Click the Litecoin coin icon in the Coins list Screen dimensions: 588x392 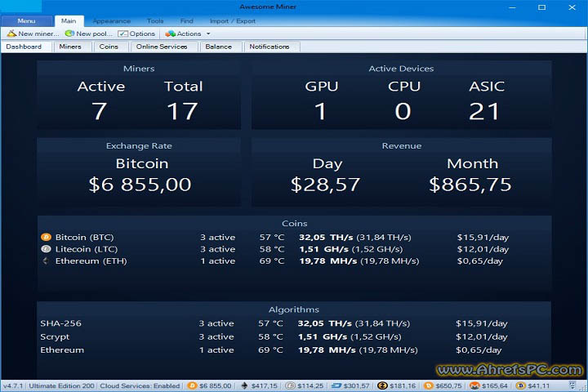point(46,249)
